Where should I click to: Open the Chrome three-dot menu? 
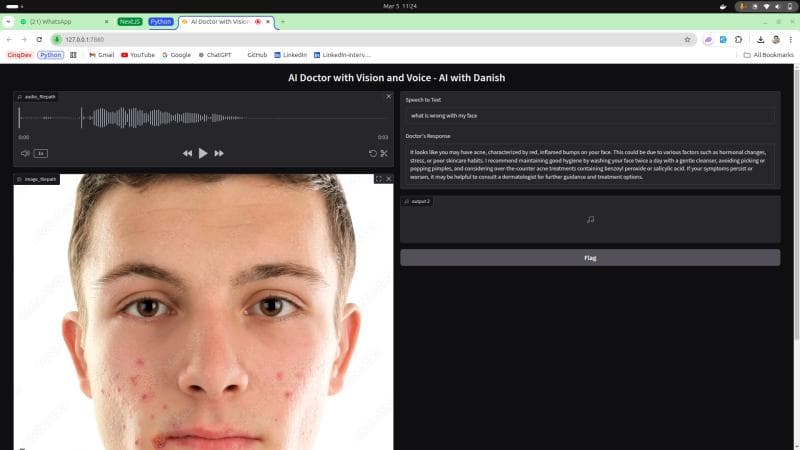791,39
